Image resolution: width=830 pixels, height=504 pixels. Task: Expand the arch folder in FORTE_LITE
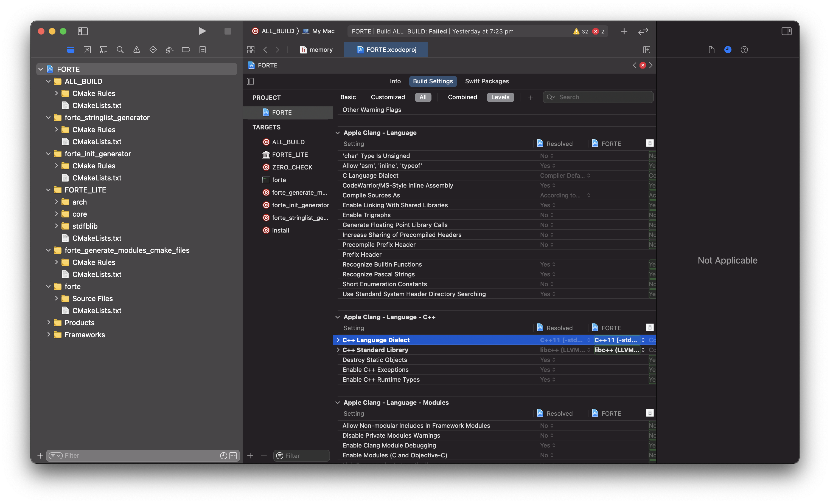(x=56, y=202)
